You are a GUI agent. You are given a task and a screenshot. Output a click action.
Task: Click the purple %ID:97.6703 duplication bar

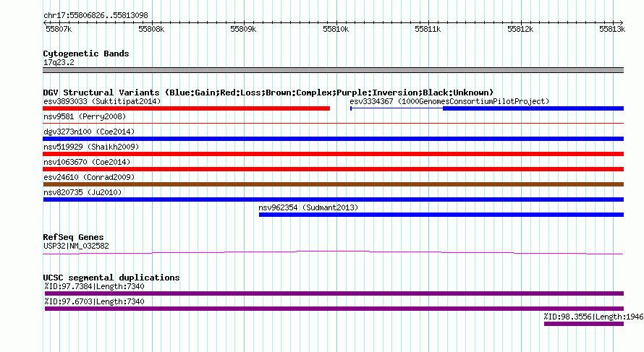coord(334,309)
